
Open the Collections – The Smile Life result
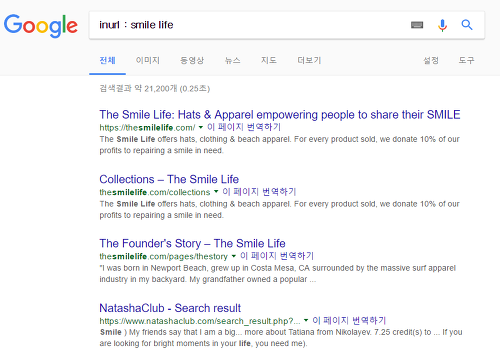[x=169, y=179]
